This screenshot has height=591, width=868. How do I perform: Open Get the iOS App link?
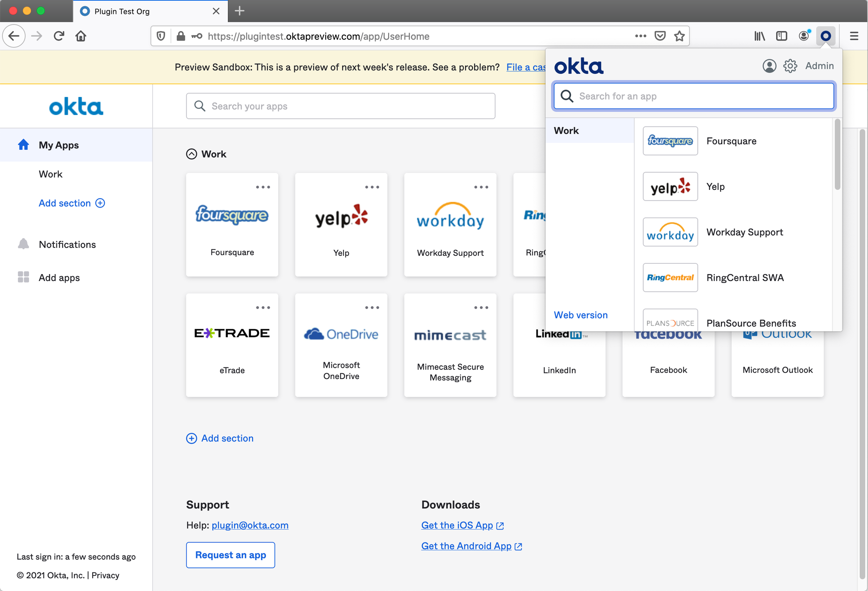(x=463, y=525)
